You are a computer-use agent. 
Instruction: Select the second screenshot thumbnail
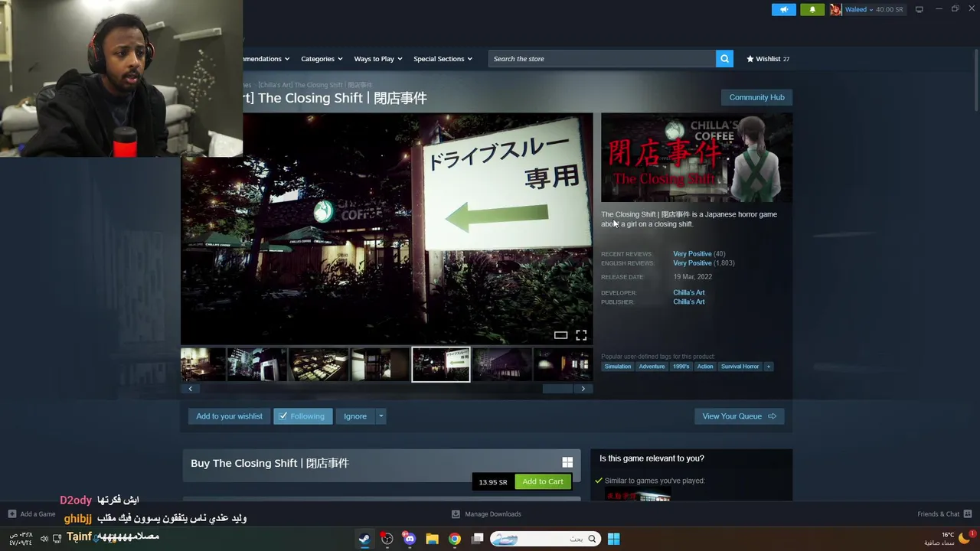pos(257,364)
